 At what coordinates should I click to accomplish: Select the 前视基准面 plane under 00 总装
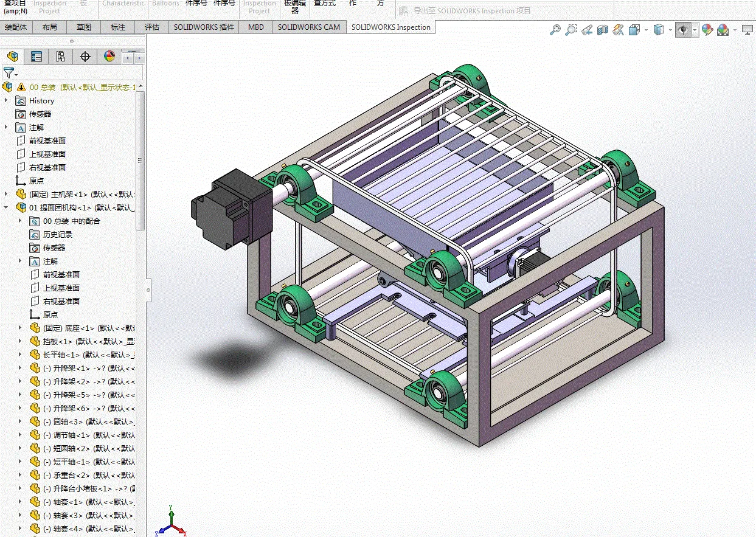47,140
